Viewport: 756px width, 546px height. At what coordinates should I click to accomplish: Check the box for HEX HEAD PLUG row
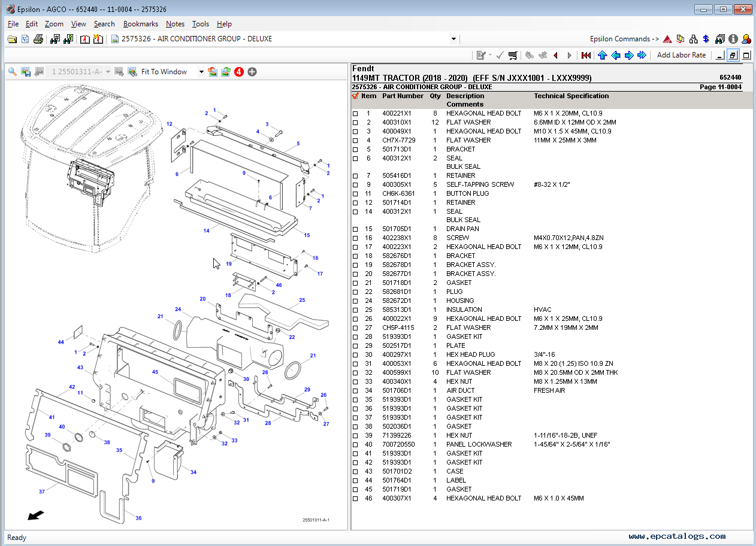(355, 354)
